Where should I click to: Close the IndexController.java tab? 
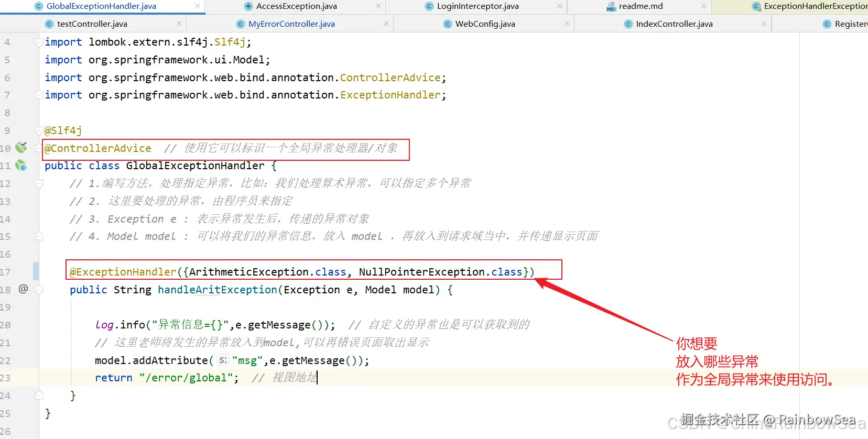coord(764,24)
